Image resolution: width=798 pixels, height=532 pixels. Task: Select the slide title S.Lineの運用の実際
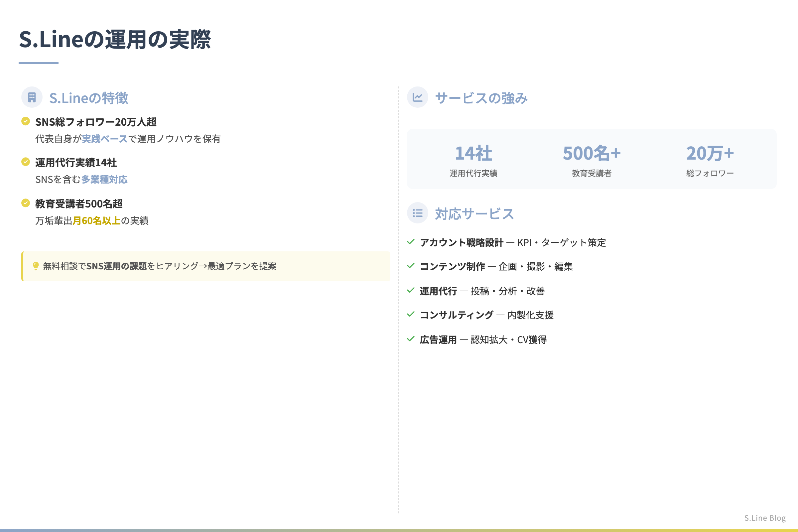[115, 39]
